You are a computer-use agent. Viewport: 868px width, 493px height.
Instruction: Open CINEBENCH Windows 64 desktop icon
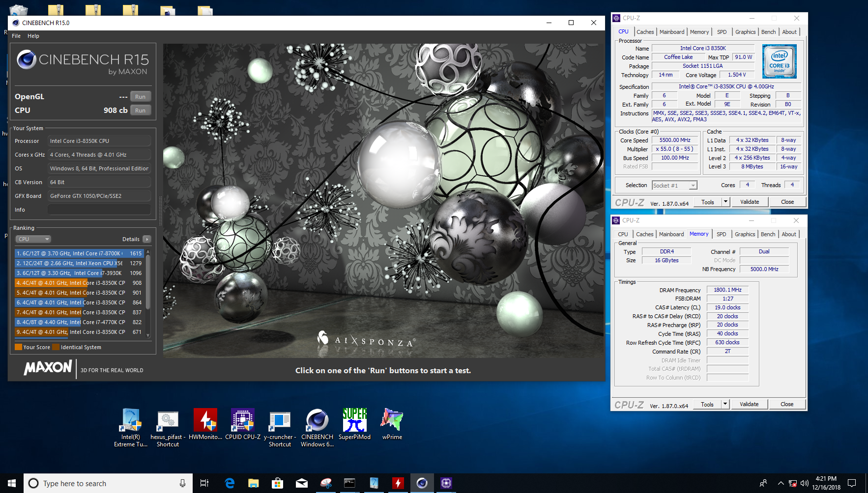tap(317, 426)
